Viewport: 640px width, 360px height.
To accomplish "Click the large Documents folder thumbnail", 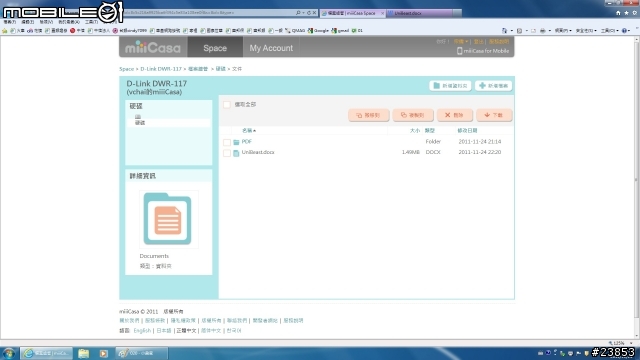I will point(168,219).
